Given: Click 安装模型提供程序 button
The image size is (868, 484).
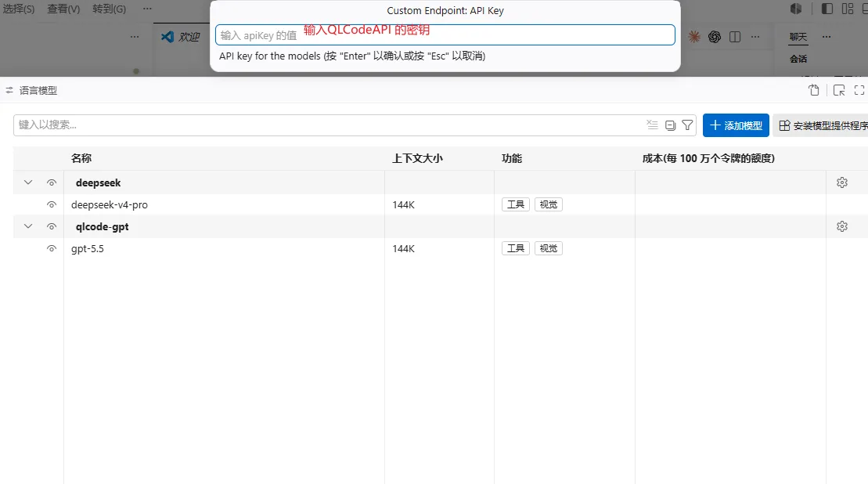Looking at the screenshot, I should tap(821, 125).
